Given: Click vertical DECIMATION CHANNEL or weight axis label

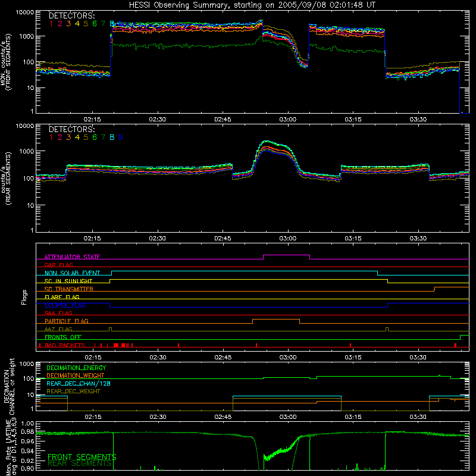Looking at the screenshot, I should (9, 386).
